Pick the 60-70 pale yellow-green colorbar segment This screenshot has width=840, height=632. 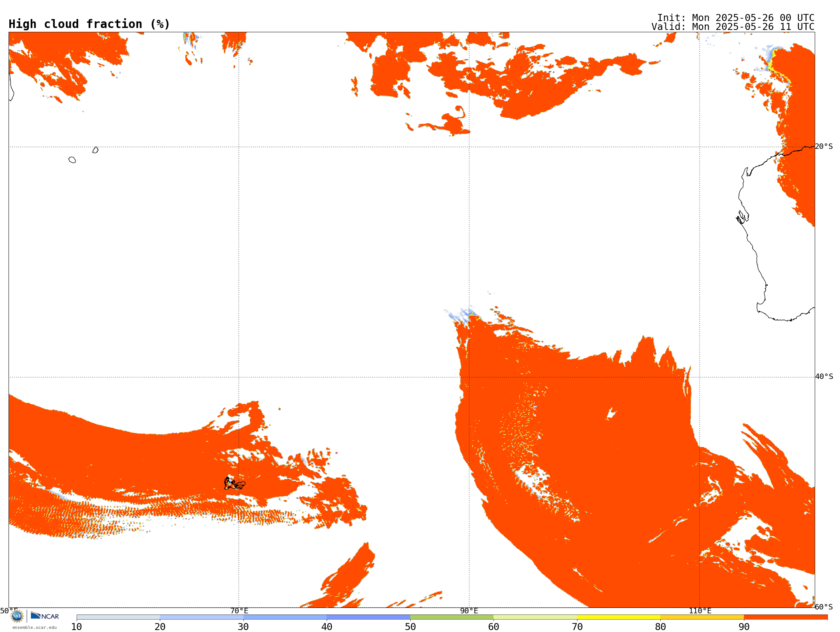pos(535,617)
